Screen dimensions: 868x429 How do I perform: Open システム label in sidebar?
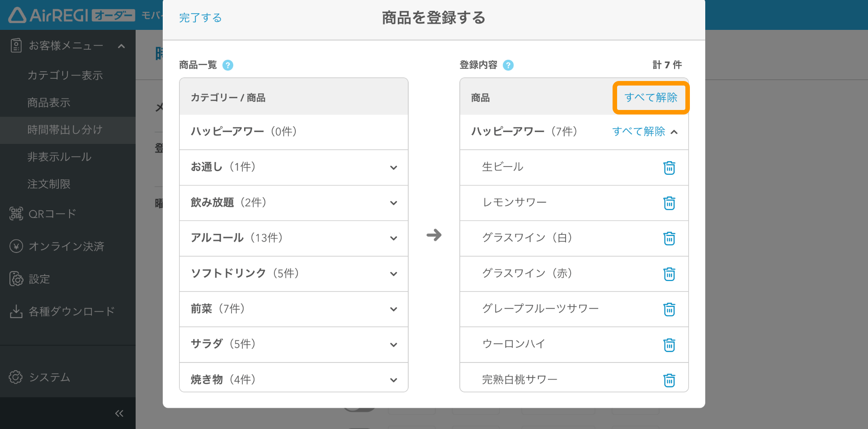pyautogui.click(x=49, y=377)
